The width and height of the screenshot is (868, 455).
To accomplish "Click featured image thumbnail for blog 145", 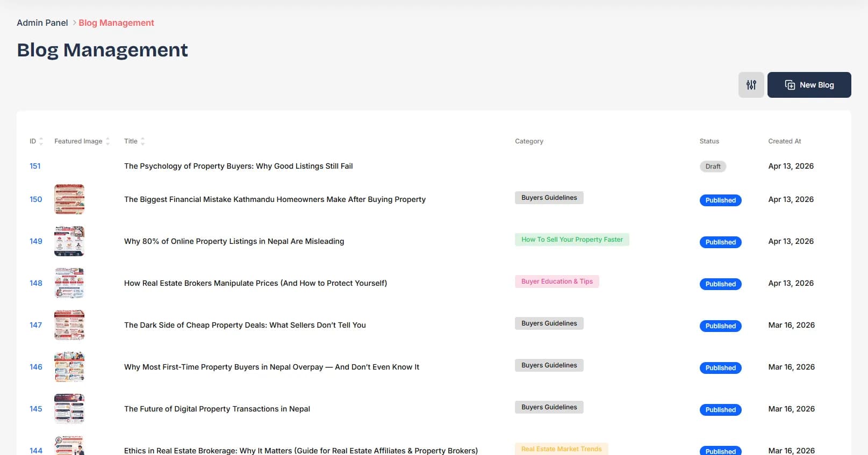I will (69, 409).
